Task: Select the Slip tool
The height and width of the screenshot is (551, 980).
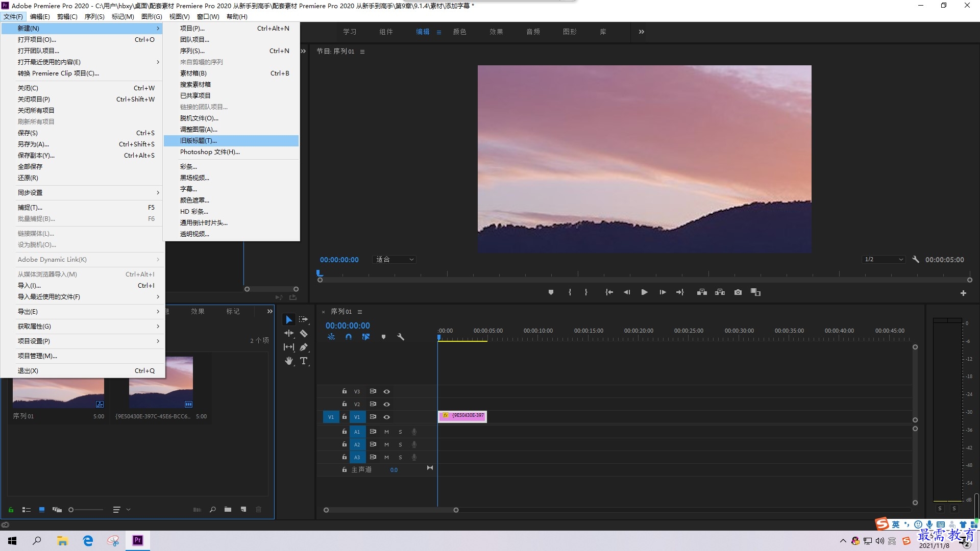Action: click(289, 347)
